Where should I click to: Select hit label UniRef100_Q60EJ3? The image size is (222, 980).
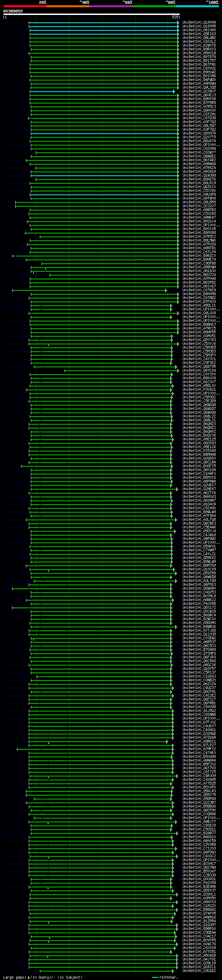[x=199, y=95]
